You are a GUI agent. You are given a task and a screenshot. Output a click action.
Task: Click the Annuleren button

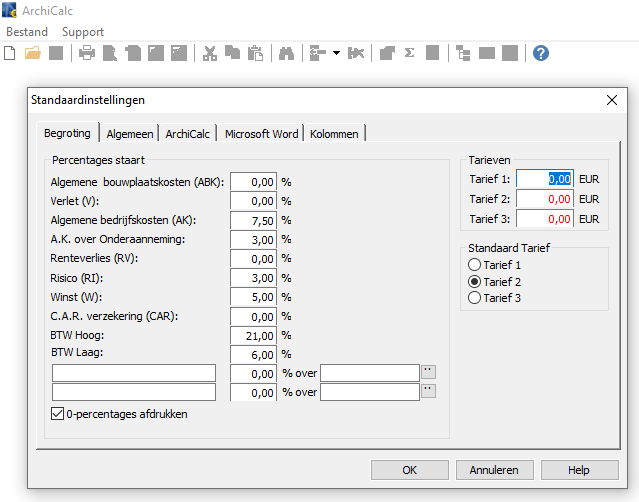[x=494, y=470]
